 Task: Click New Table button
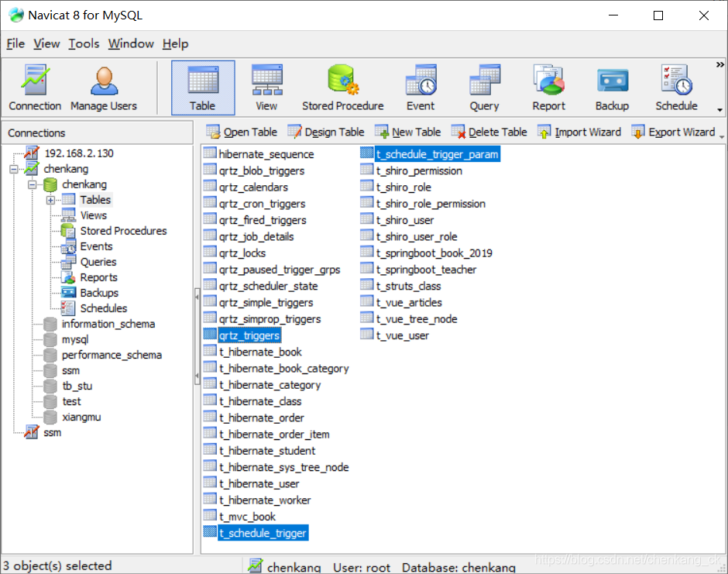coord(408,132)
